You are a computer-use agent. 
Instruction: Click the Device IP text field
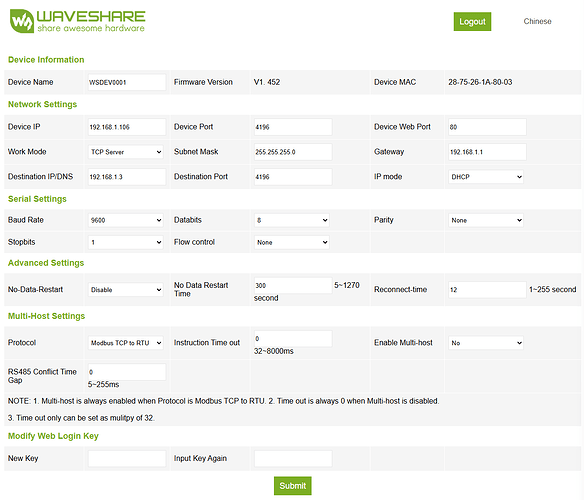click(127, 127)
